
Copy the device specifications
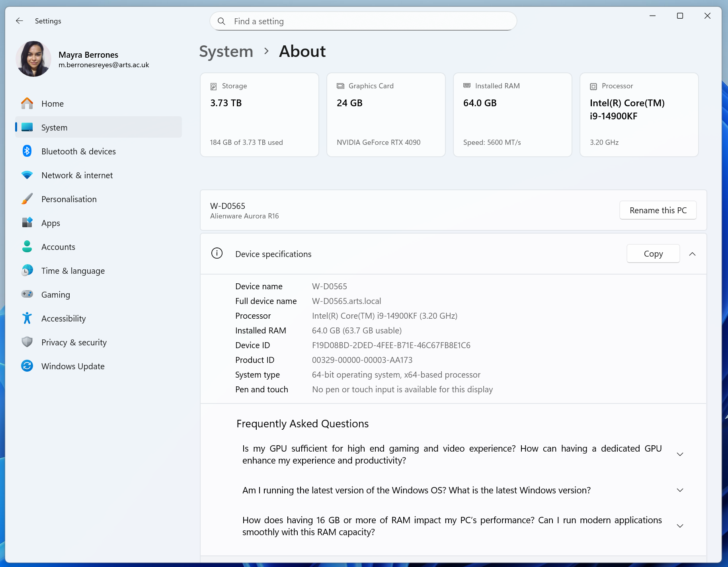[x=653, y=254]
